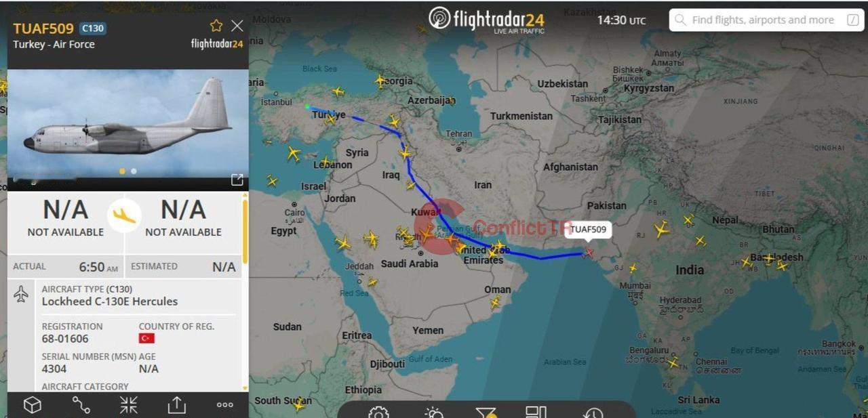Close the TUAF509 flight details panel
Screen dimensions: 868x418
[237, 26]
